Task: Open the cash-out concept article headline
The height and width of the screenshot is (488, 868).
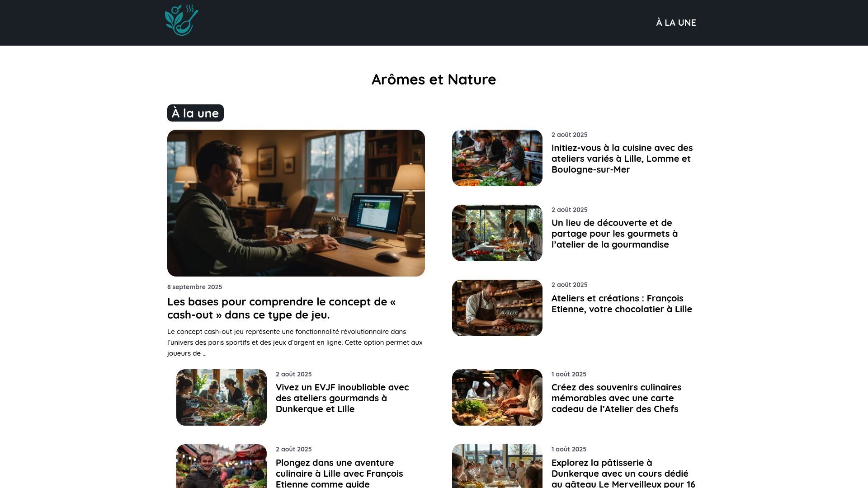Action: 281,308
